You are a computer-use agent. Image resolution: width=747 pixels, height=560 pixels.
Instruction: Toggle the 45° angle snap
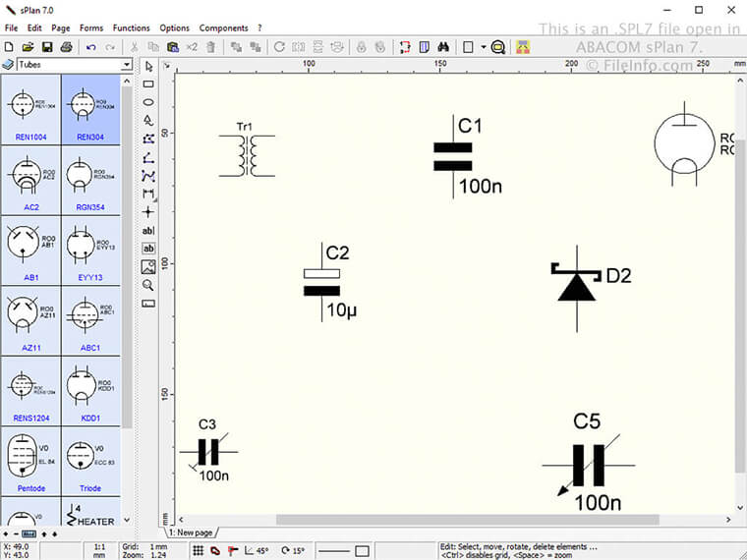(x=257, y=551)
